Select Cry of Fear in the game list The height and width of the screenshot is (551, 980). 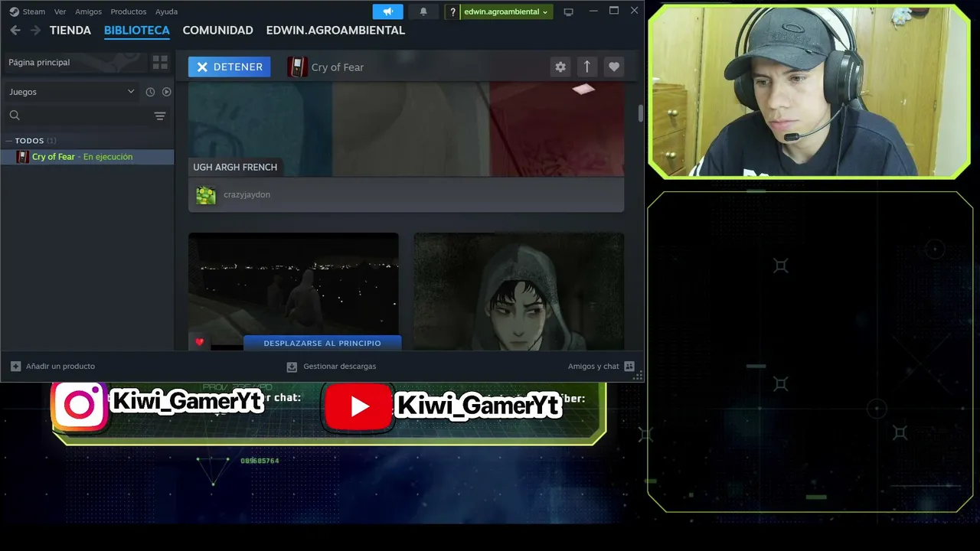click(x=87, y=157)
